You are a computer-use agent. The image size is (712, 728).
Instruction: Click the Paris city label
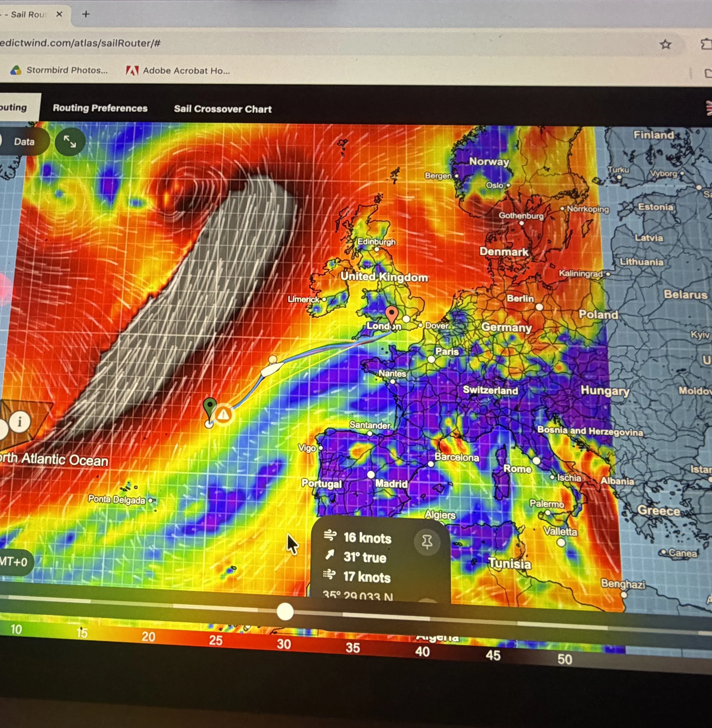point(447,352)
